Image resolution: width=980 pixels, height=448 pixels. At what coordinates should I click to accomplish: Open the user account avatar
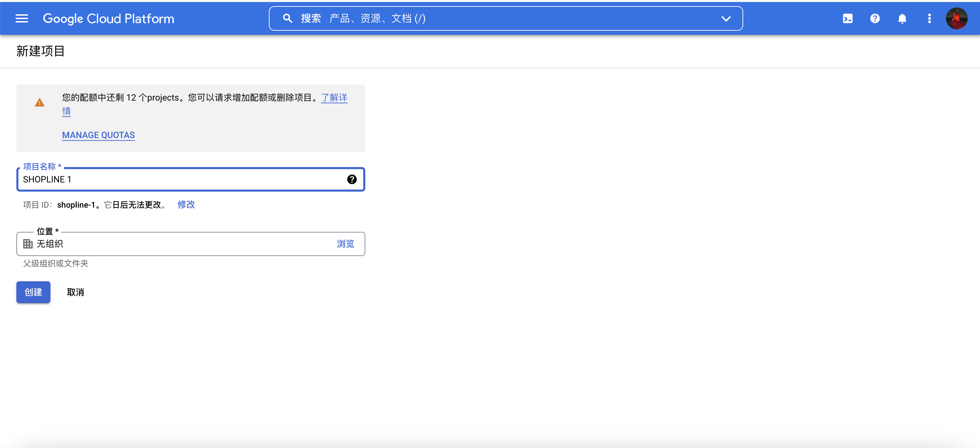click(x=956, y=18)
